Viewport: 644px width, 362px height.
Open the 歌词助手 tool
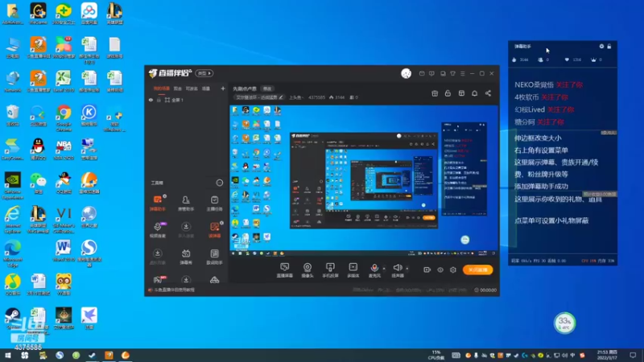point(214,257)
